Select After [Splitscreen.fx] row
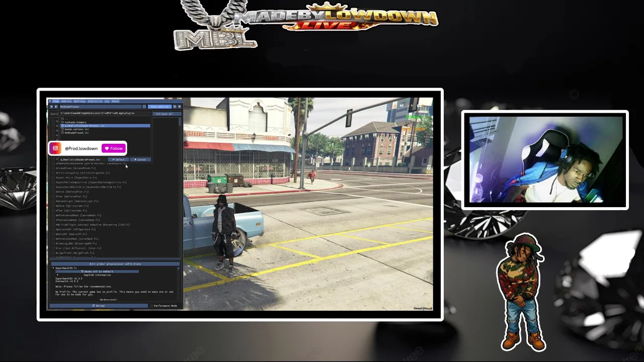644x362 pixels. click(71, 211)
